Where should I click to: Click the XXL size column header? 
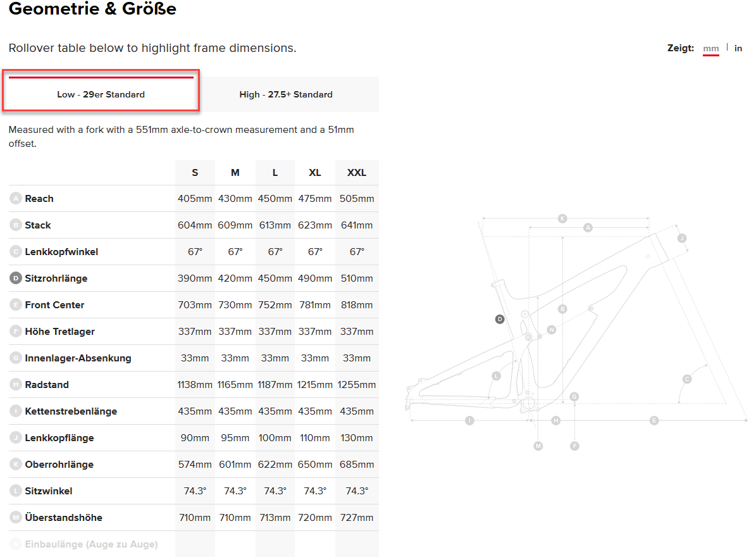coord(357,173)
